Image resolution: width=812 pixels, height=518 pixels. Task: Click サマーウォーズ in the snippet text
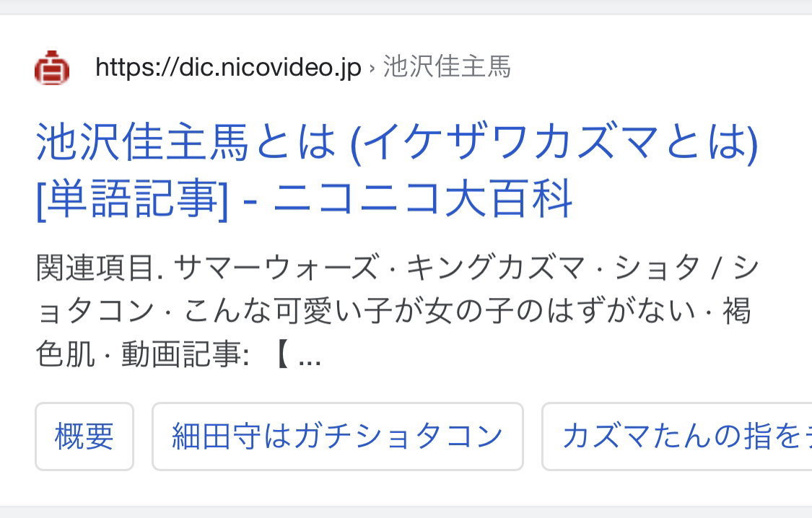[276, 268]
